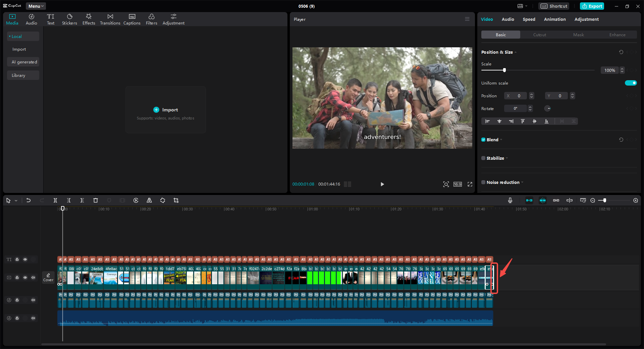
Task: Click the Export button
Action: click(592, 6)
